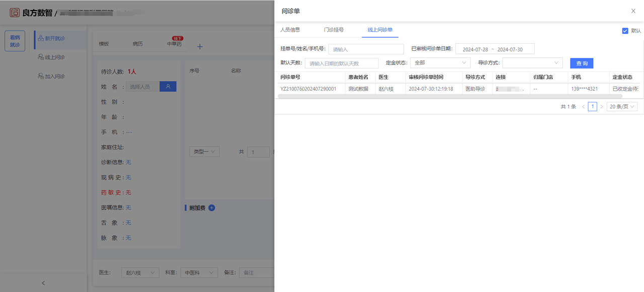The height and width of the screenshot is (292, 644).
Task: Click the 药敏史 value 无
Action: (x=128, y=192)
